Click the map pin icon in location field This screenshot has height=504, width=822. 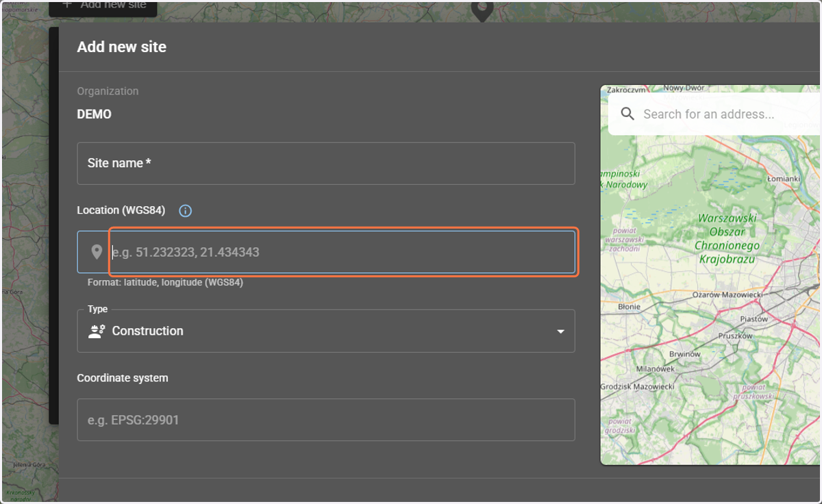pos(97,252)
